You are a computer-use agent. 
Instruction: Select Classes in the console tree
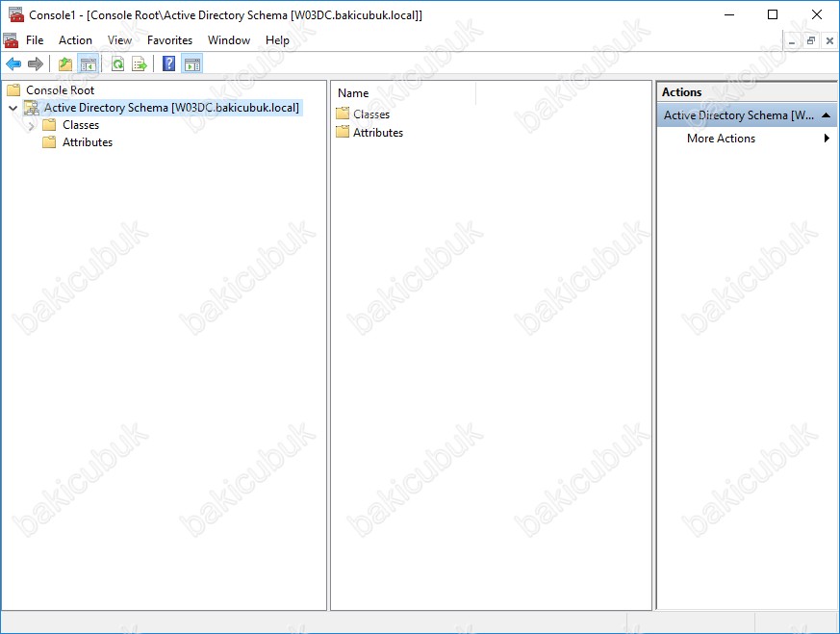81,125
